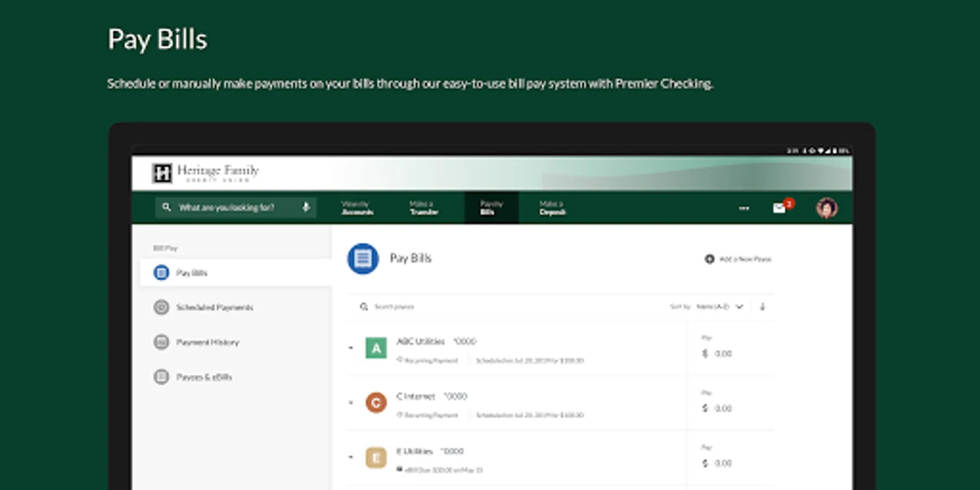Click the Scheduled Payments sidebar icon
This screenshot has height=490, width=980.
pyautogui.click(x=161, y=308)
